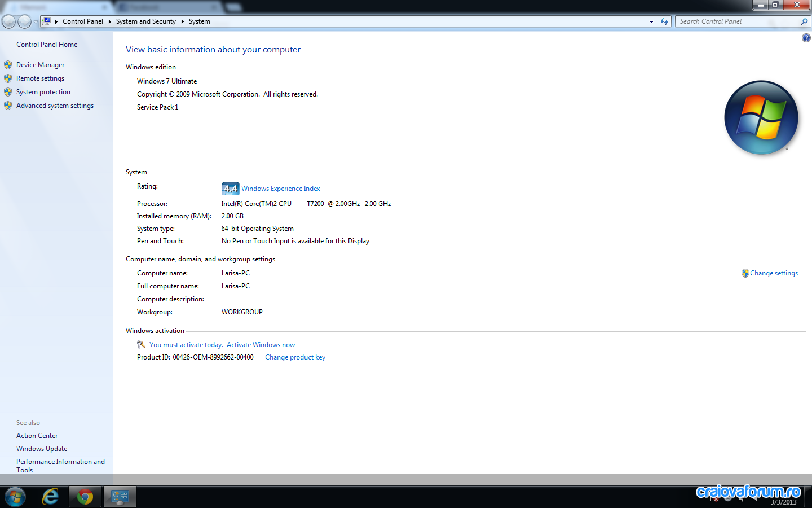Click the shield icon beside System protection
This screenshot has height=508, width=812.
[x=8, y=92]
